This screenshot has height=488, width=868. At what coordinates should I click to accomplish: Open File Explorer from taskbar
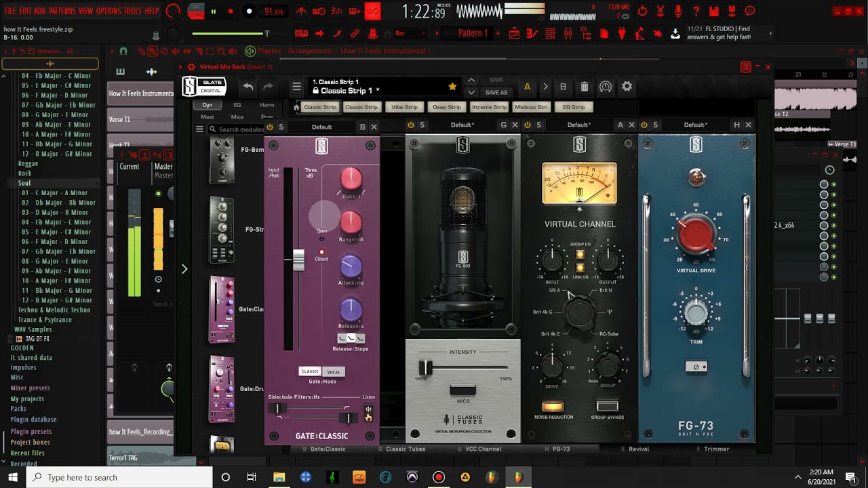279,477
